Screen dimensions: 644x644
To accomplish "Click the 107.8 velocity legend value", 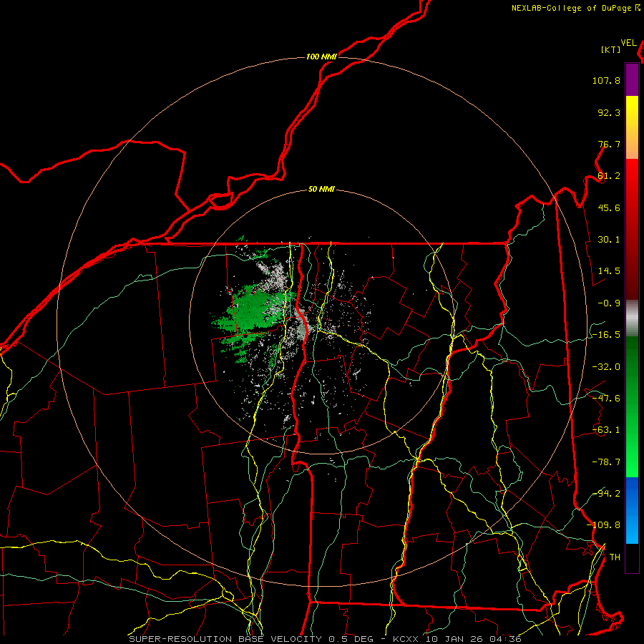I will click(x=606, y=80).
